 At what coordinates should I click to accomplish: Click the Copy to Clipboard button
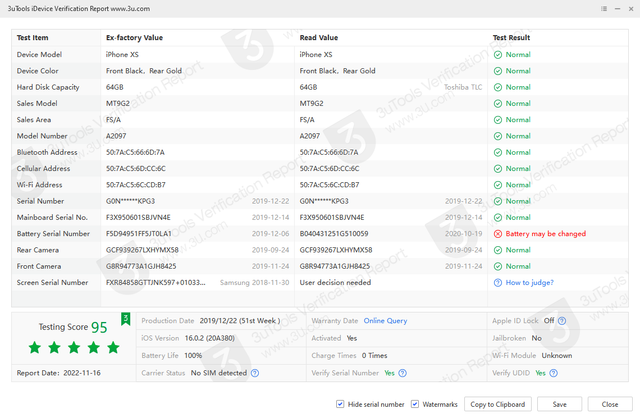point(498,404)
